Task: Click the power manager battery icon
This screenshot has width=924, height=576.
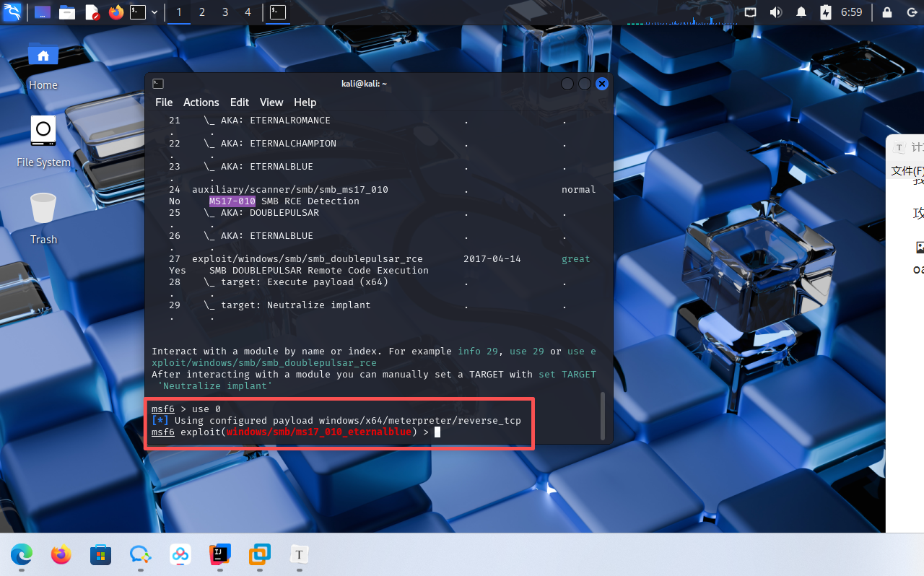Action: pyautogui.click(x=826, y=12)
